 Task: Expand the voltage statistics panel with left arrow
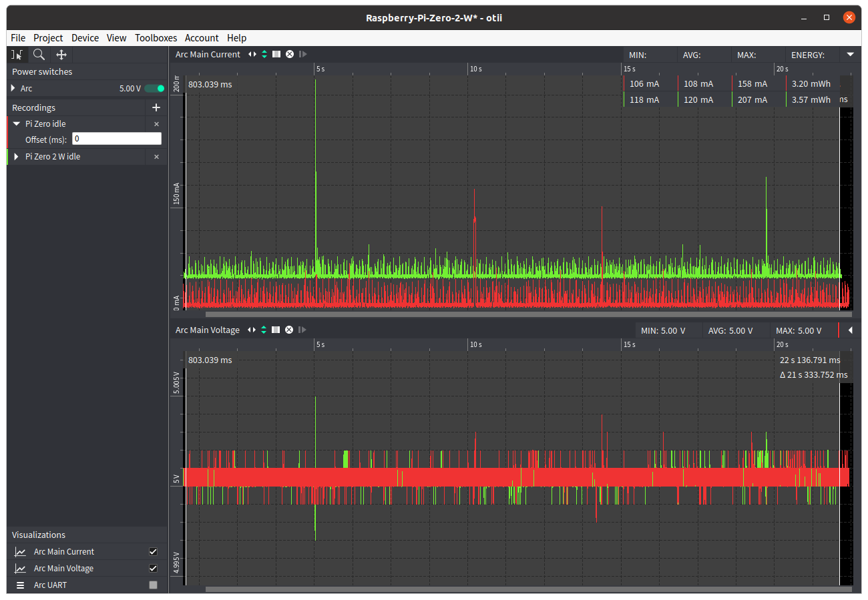[x=850, y=330]
